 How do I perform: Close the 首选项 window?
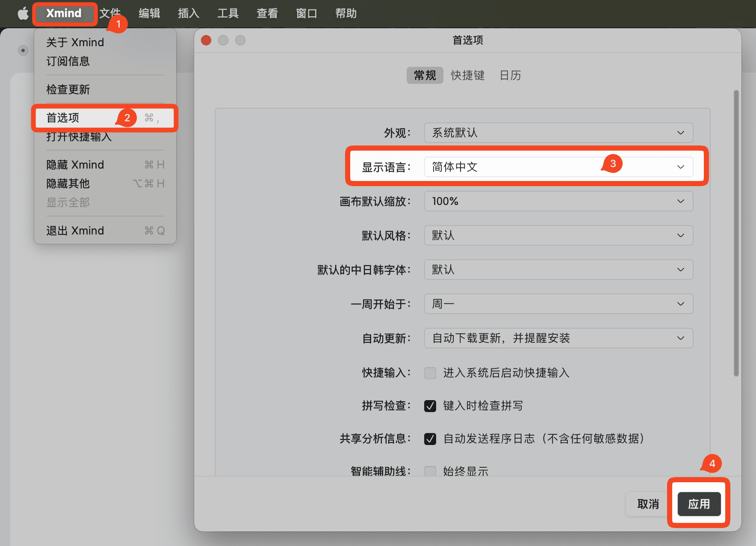(206, 40)
